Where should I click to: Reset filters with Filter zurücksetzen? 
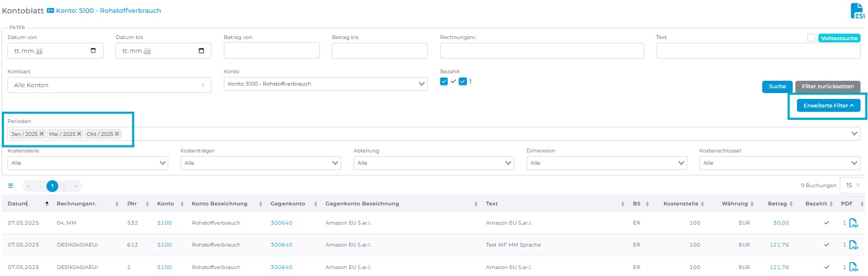[x=827, y=87]
